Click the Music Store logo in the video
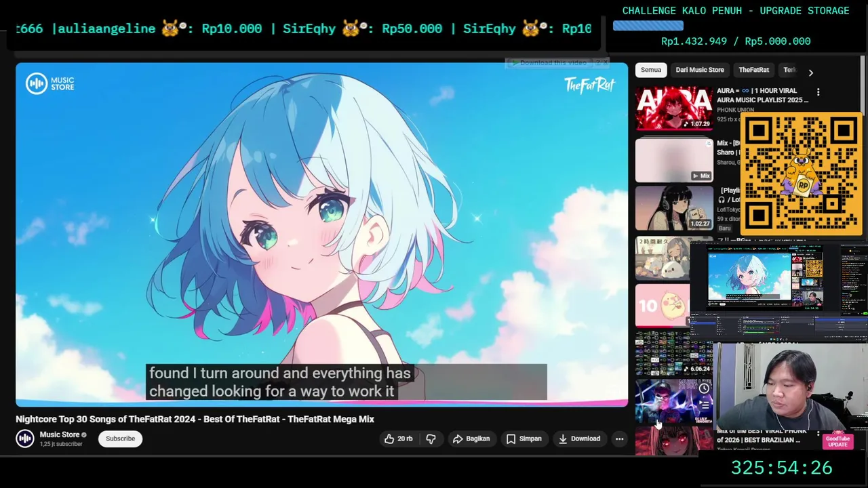Viewport: 868px width, 488px height. [50, 83]
